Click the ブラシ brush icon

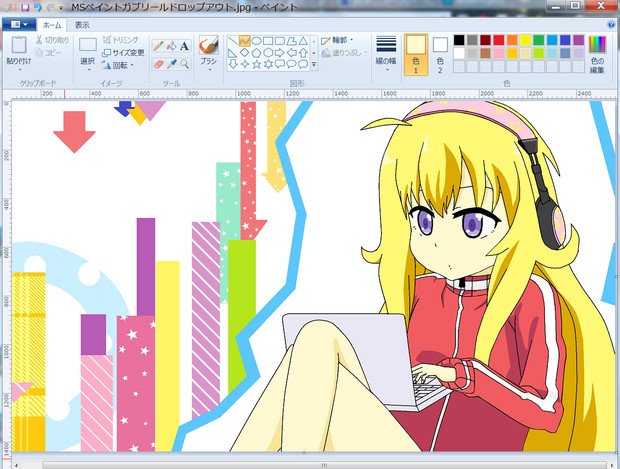208,45
